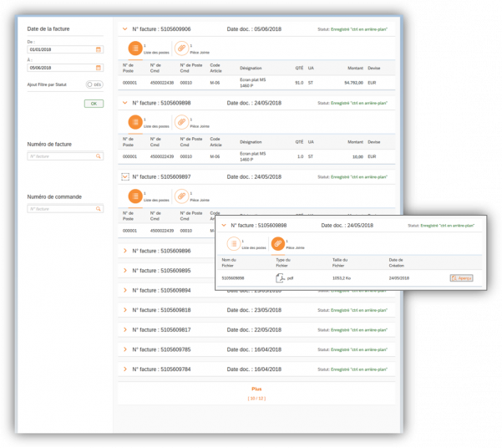This screenshot has width=502, height=448.
Task: Click search icon in Numéro de commande field
Action: click(99, 209)
